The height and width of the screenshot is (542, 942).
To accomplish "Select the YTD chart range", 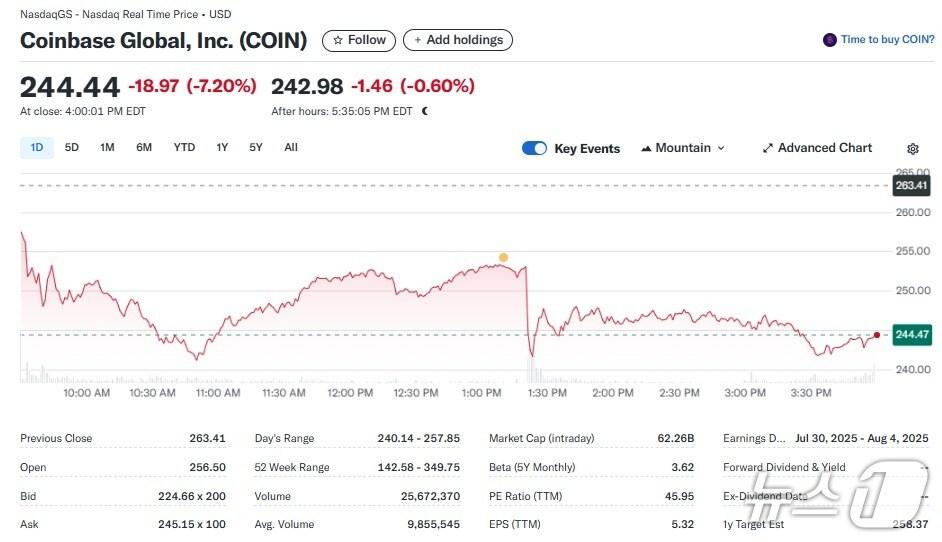I will tap(184, 147).
